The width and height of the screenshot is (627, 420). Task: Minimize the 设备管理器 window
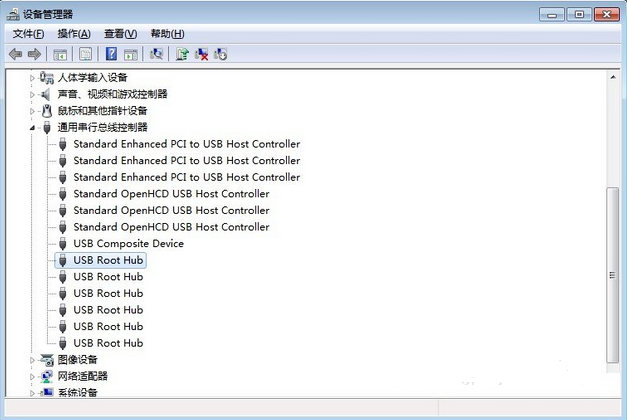point(552,15)
